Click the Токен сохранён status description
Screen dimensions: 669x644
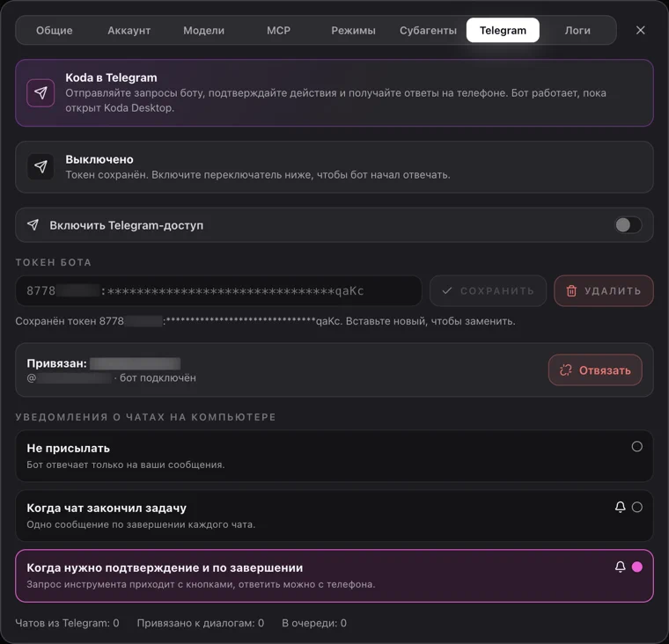coord(258,175)
